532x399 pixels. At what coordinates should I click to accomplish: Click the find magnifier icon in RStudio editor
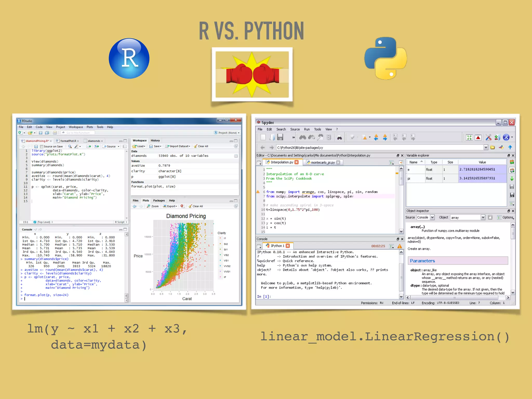tap(70, 146)
